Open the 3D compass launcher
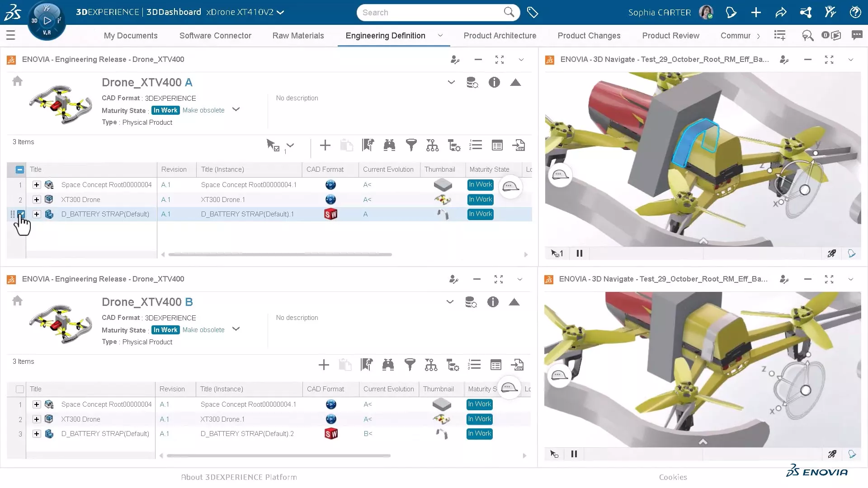 [x=47, y=20]
